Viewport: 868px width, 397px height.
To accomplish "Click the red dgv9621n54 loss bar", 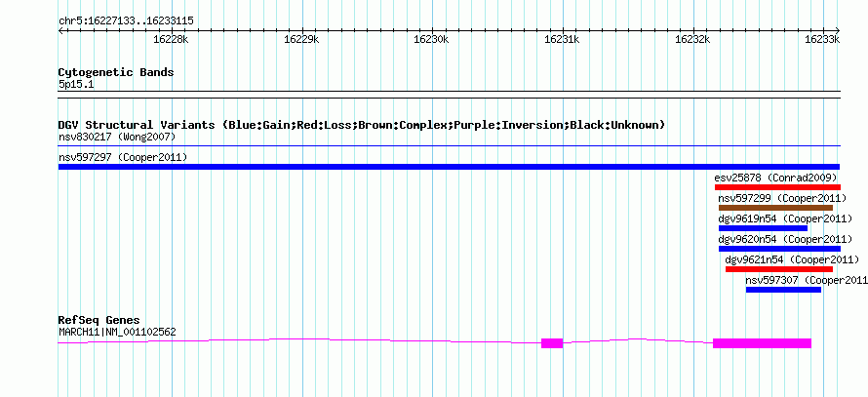I will (779, 269).
